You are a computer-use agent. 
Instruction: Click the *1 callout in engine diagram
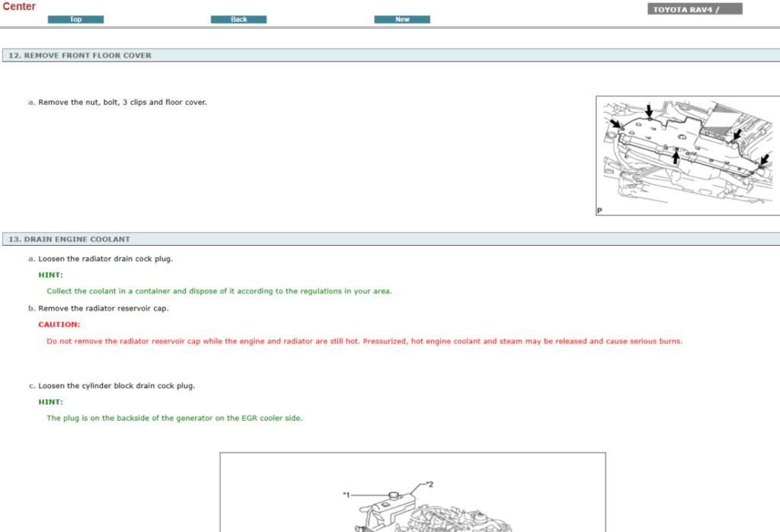346,495
